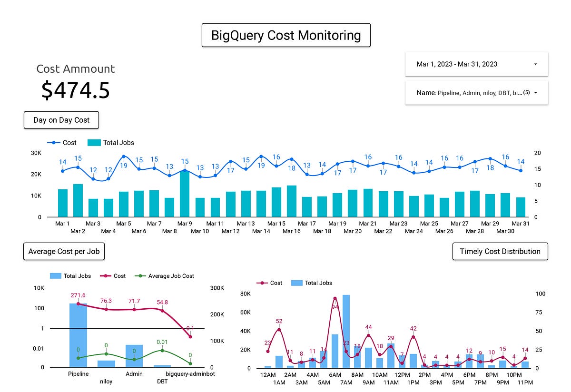571x392 pixels.
Task: Click the Day on Day Cost header button
Action: click(61, 120)
